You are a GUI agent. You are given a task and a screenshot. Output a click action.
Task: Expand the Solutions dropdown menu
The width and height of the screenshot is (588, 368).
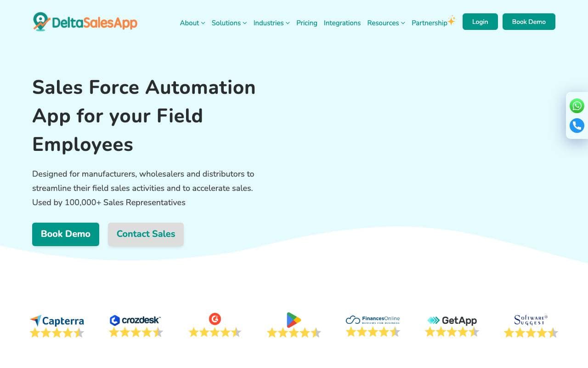click(x=229, y=23)
